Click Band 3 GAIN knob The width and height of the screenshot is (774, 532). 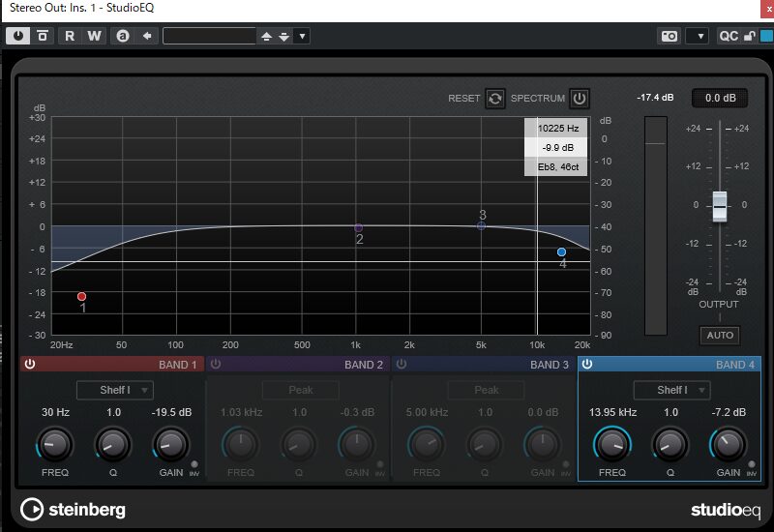542,444
